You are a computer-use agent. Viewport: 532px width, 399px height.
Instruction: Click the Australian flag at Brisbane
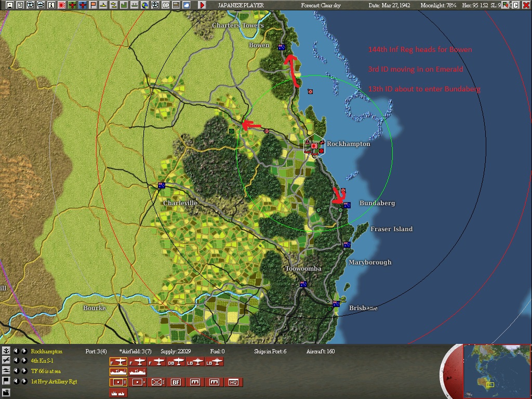coord(336,303)
